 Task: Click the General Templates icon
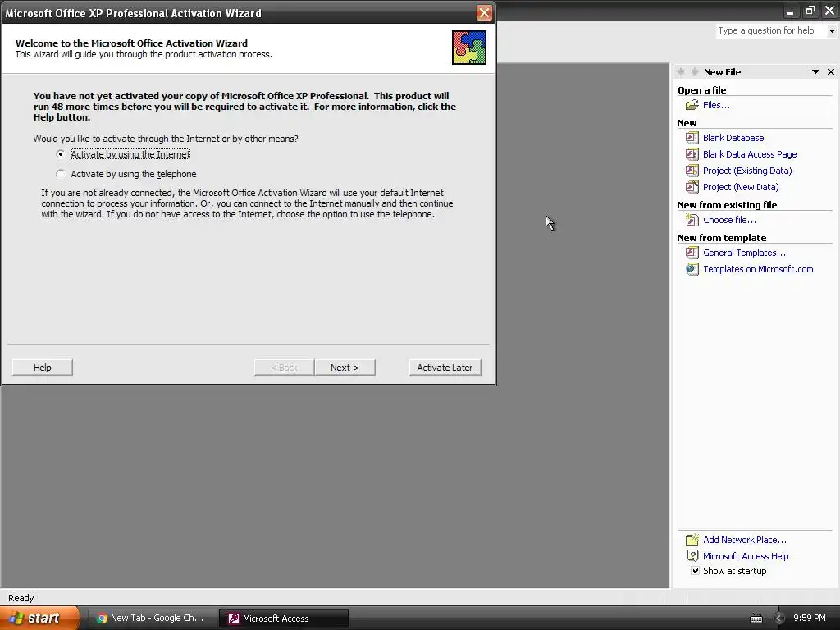point(692,253)
